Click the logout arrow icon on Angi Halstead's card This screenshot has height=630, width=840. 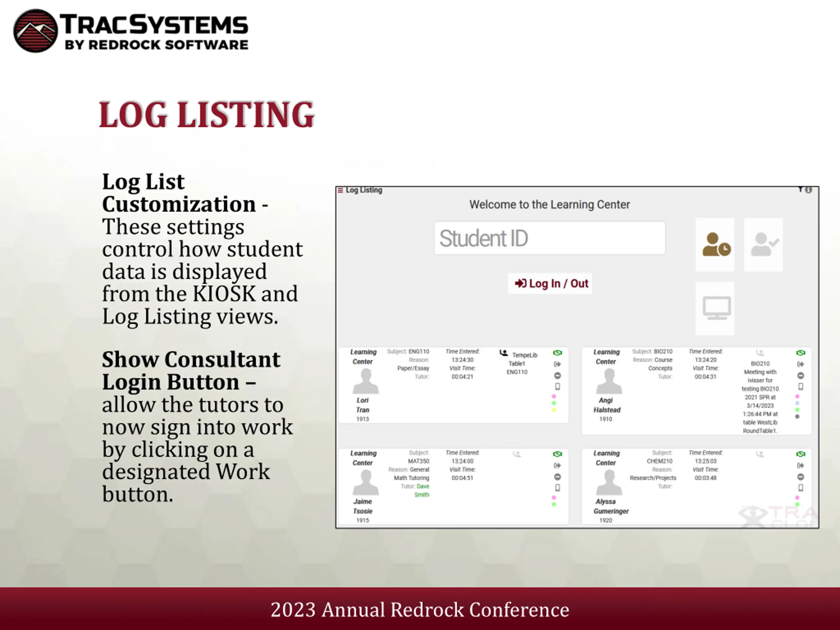coord(801,364)
